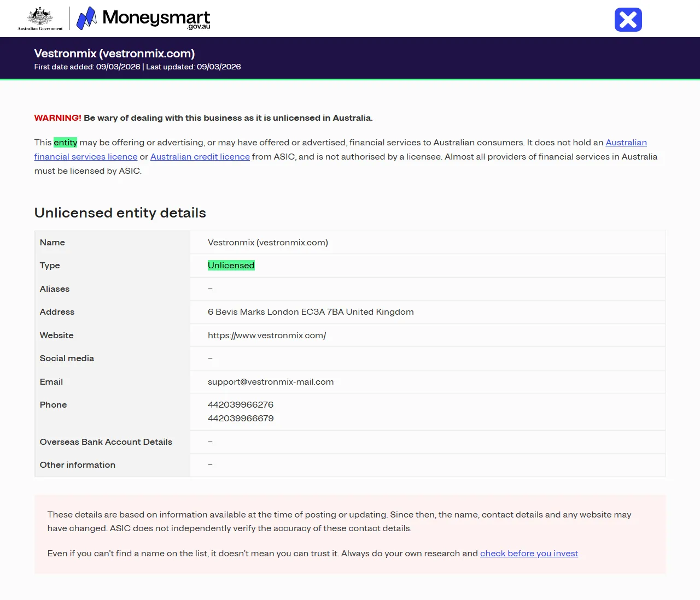The image size is (700, 600).
Task: Select the Vestronmix (vestronmix.com) name value in table
Action: (268, 243)
